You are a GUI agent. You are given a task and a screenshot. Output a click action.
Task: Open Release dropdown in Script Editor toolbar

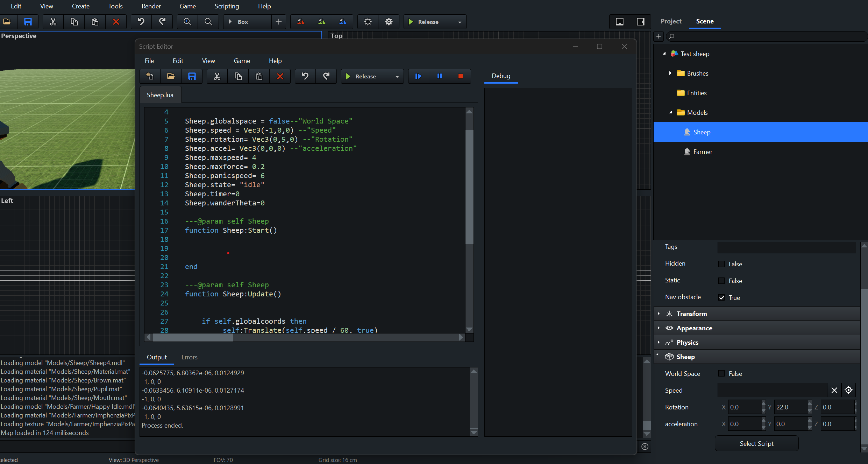(x=397, y=77)
